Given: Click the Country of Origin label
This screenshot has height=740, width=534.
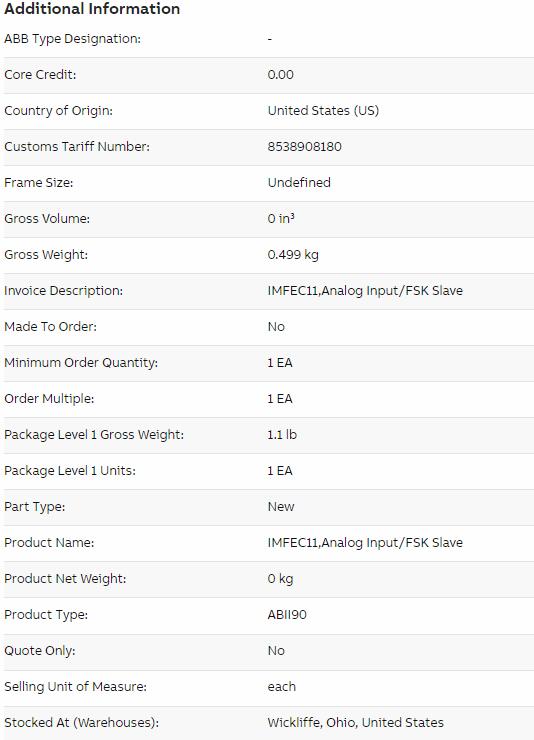Looking at the screenshot, I should 58,111.
